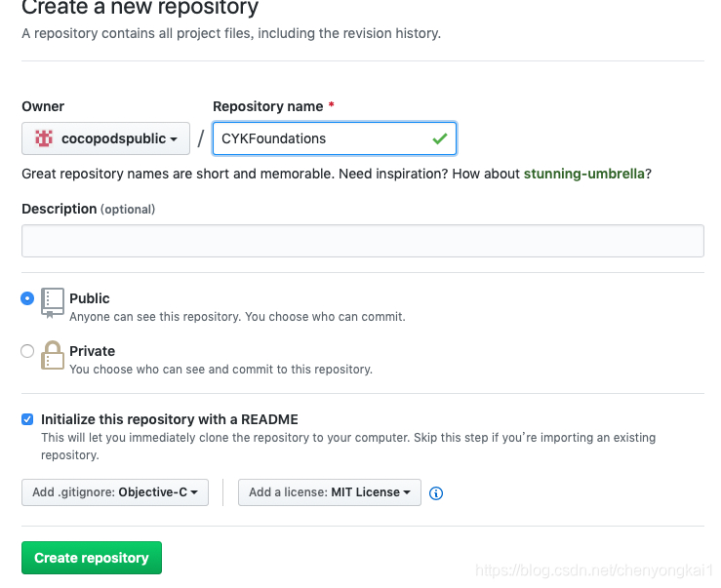Open the Add .gitignore Objective-C dropdown

click(115, 492)
